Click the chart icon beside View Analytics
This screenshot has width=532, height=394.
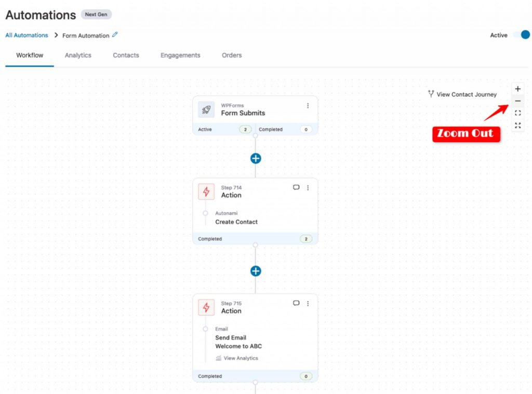click(219, 358)
